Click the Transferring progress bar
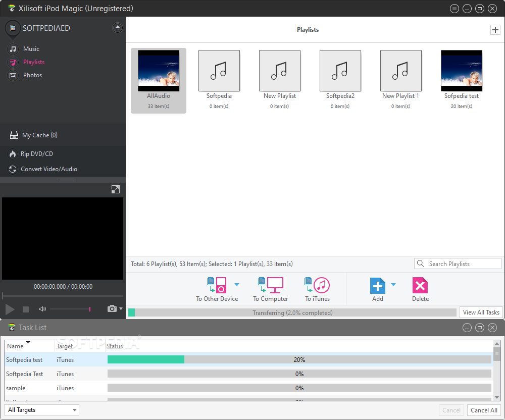Viewport: 505px width, 420px height. 292,312
